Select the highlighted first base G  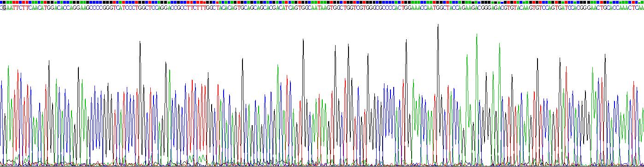4,7
